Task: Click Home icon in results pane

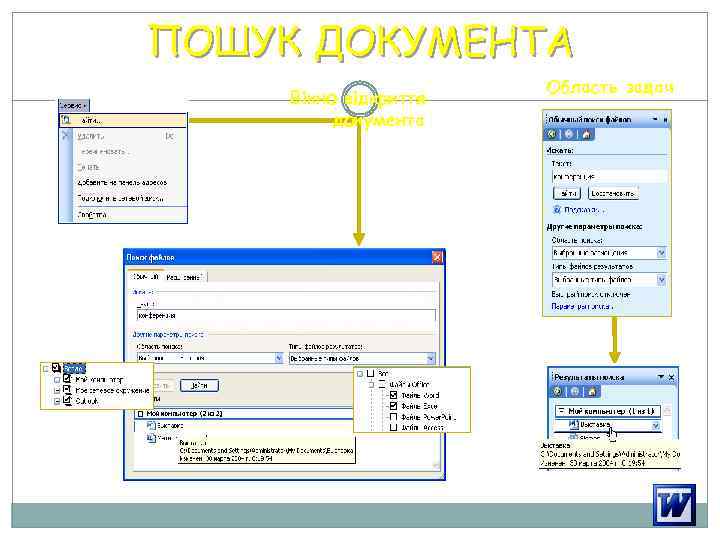Action: (592, 392)
